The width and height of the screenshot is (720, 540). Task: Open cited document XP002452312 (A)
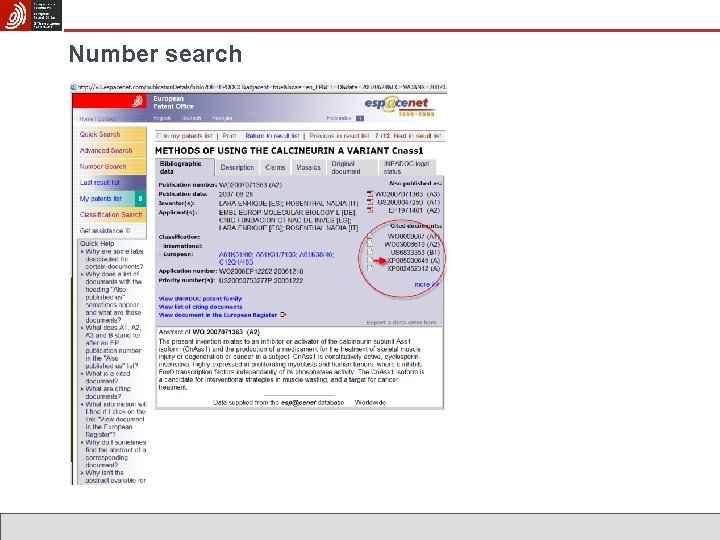(x=414, y=269)
